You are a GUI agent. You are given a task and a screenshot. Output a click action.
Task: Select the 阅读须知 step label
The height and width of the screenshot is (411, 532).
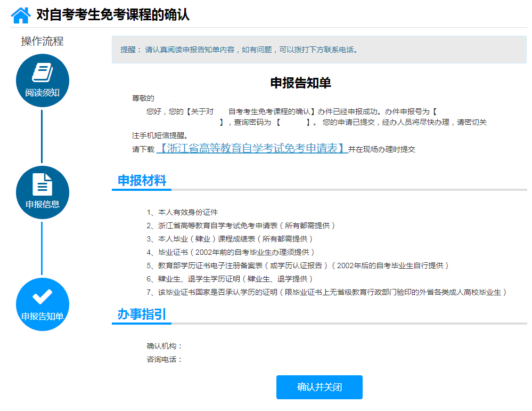click(x=43, y=93)
